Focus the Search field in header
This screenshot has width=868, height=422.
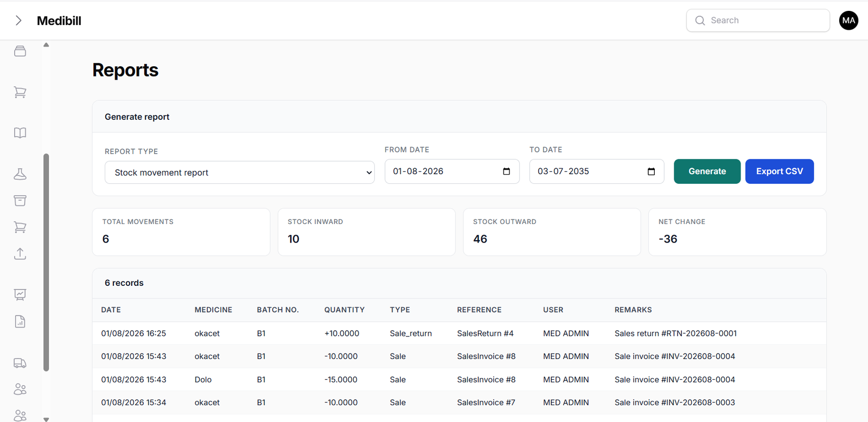coord(758,21)
